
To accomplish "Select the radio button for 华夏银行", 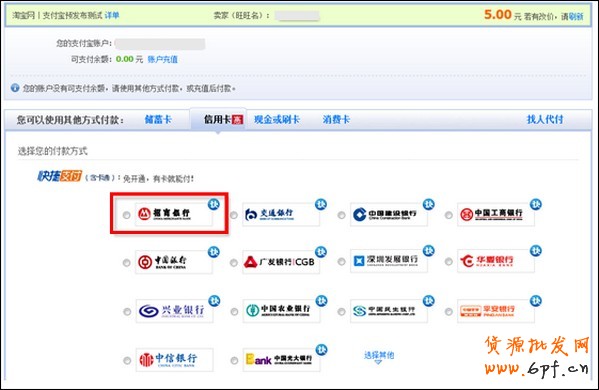I will point(449,262).
